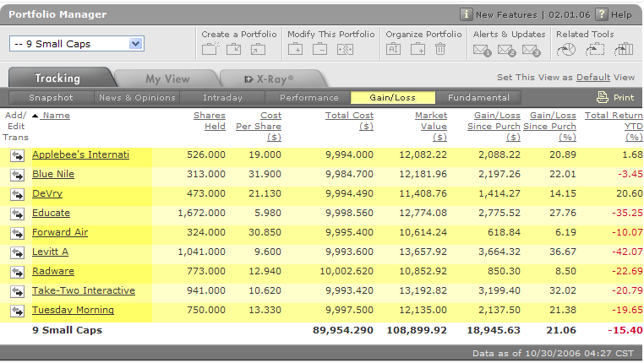644x363 pixels.
Task: Click the plus briefcase icon under Modify This Portfolio
Action: [297, 50]
